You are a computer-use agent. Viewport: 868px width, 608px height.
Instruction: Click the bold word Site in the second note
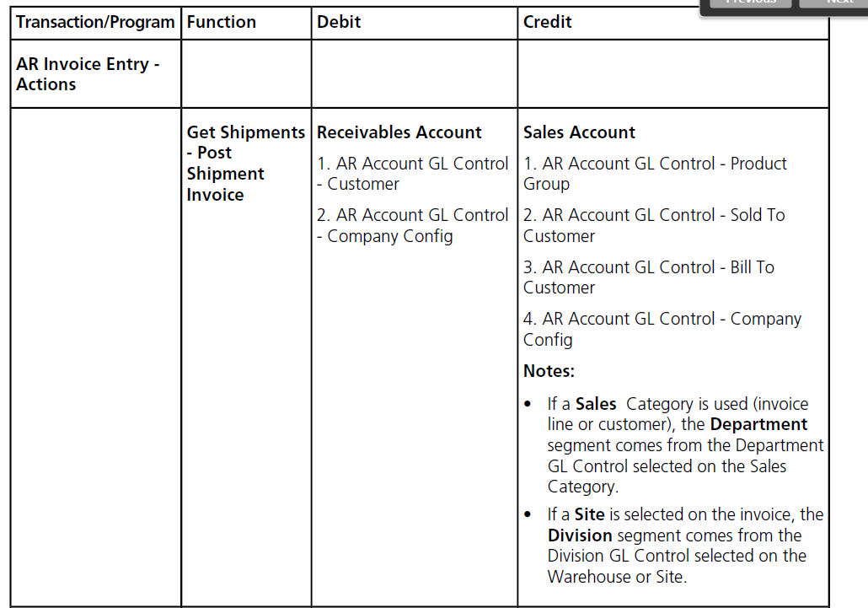pyautogui.click(x=589, y=514)
